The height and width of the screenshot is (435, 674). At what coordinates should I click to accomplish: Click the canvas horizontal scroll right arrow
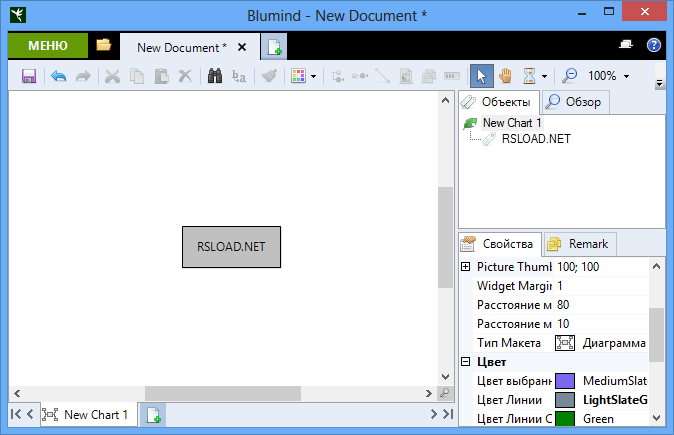(x=429, y=393)
